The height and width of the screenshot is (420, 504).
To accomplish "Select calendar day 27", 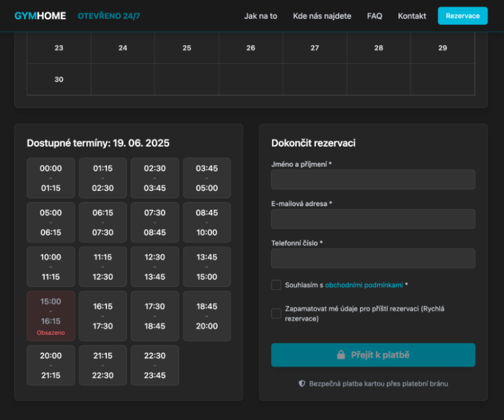I will [x=315, y=48].
